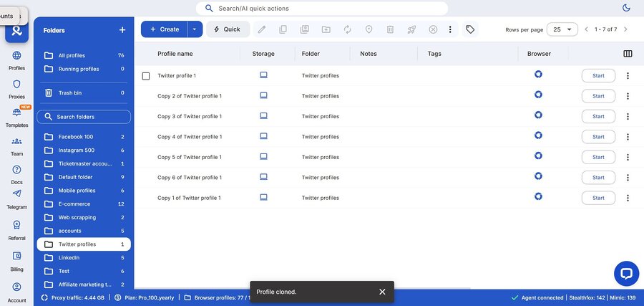The height and width of the screenshot is (306, 644).
Task: Click the tag icon in toolbar
Action: (470, 29)
